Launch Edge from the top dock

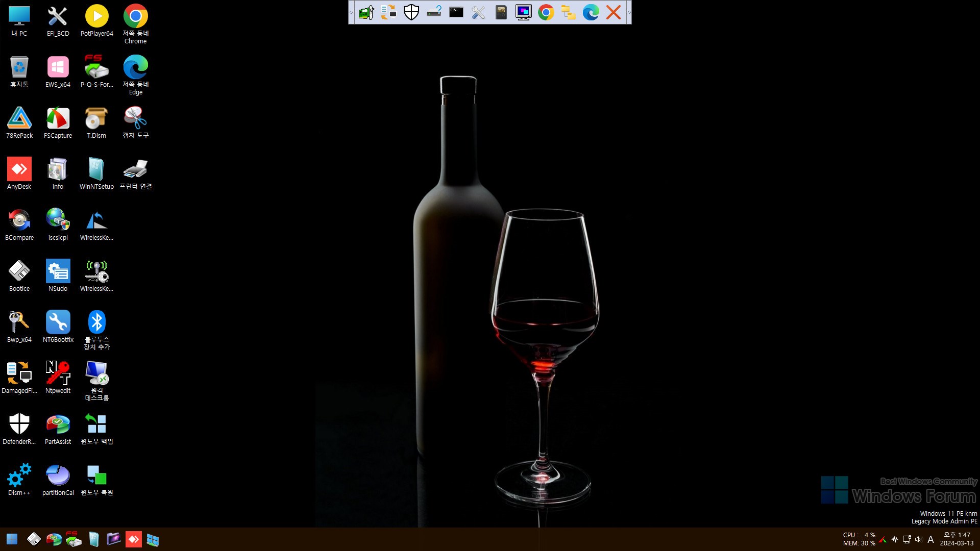591,12
